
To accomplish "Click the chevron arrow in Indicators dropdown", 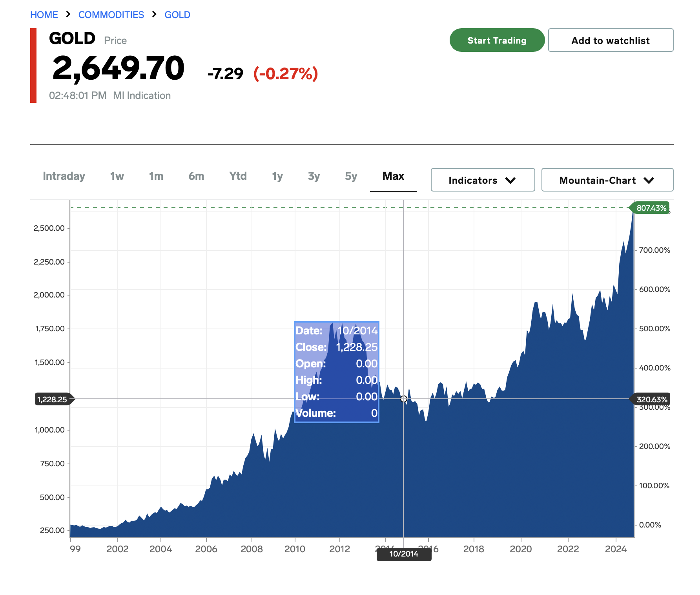I will coord(510,181).
